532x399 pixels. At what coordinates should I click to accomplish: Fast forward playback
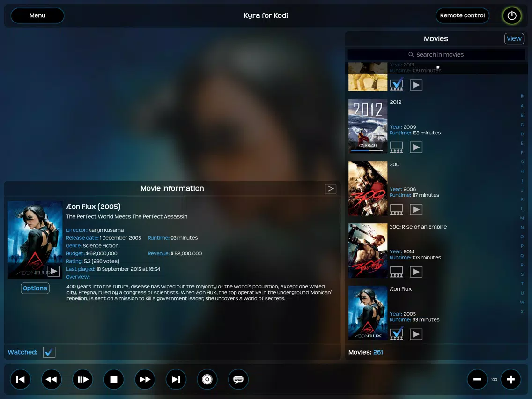coord(145,379)
